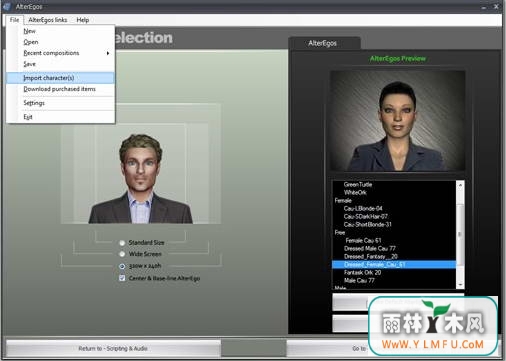Choose Save from the File menu
The image size is (506, 361).
(x=60, y=64)
